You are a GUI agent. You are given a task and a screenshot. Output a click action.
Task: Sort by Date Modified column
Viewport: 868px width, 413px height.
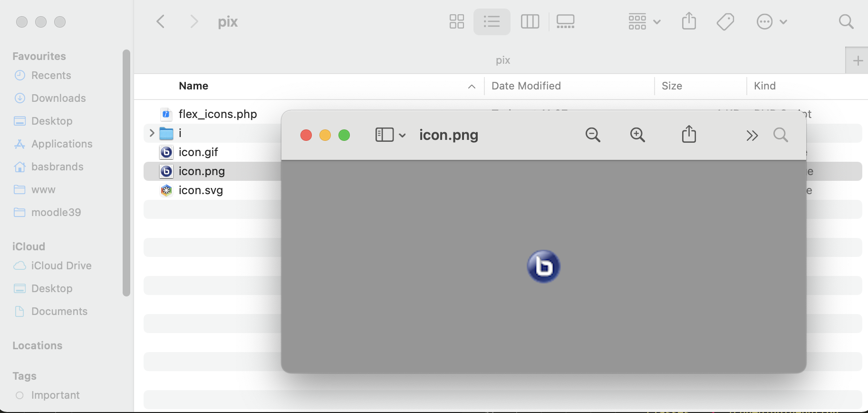click(x=526, y=86)
